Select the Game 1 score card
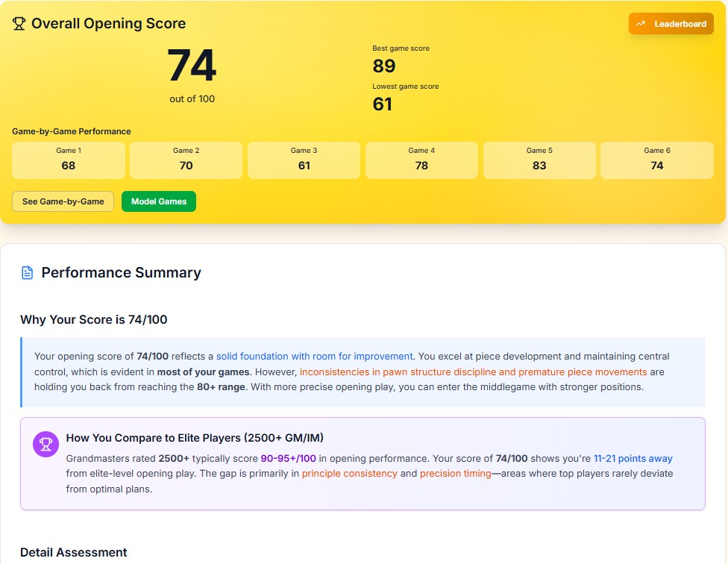This screenshot has height=564, width=728. [69, 160]
